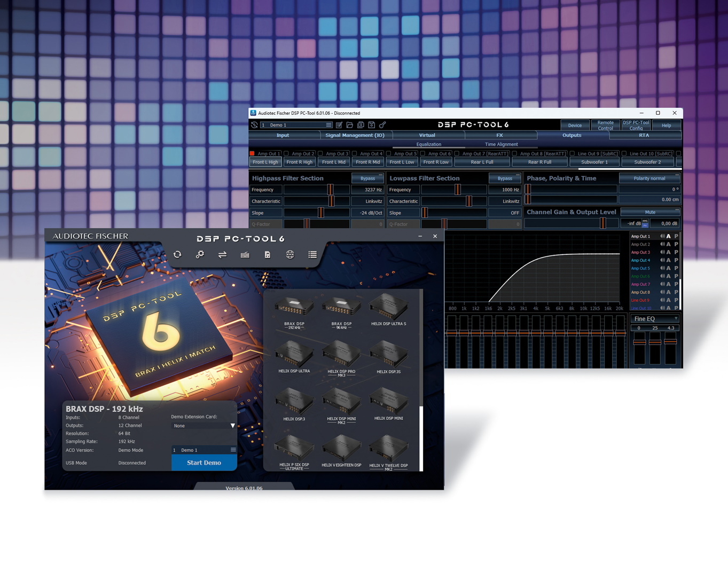The image size is (728, 587).
Task: Click the open folder icon in main toolbar
Action: (350, 125)
